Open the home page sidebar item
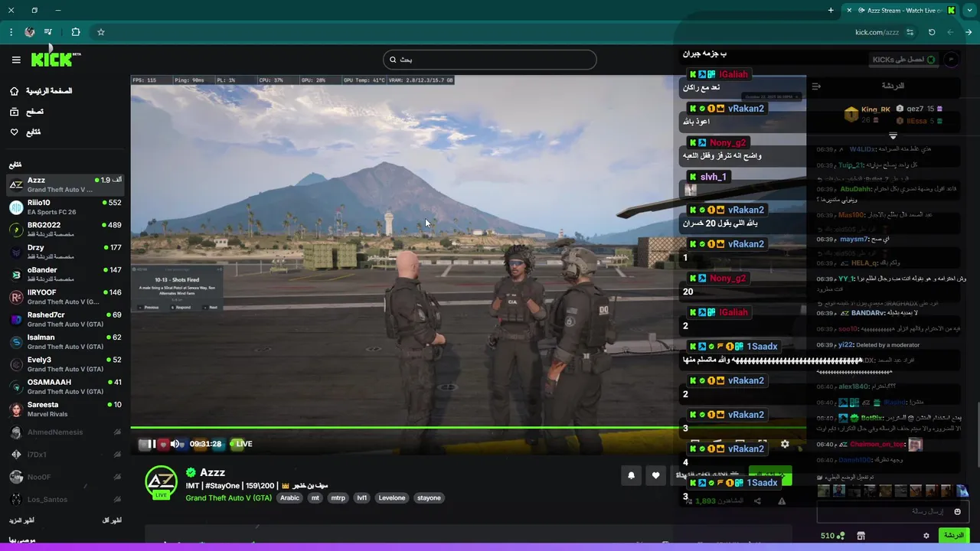Viewport: 980px width, 551px height. pos(40,91)
